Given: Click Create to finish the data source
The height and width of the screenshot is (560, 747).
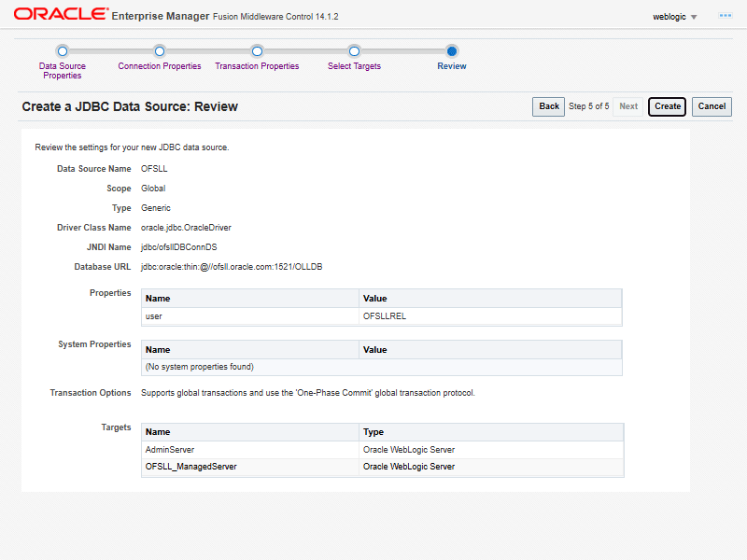Looking at the screenshot, I should click(x=668, y=106).
